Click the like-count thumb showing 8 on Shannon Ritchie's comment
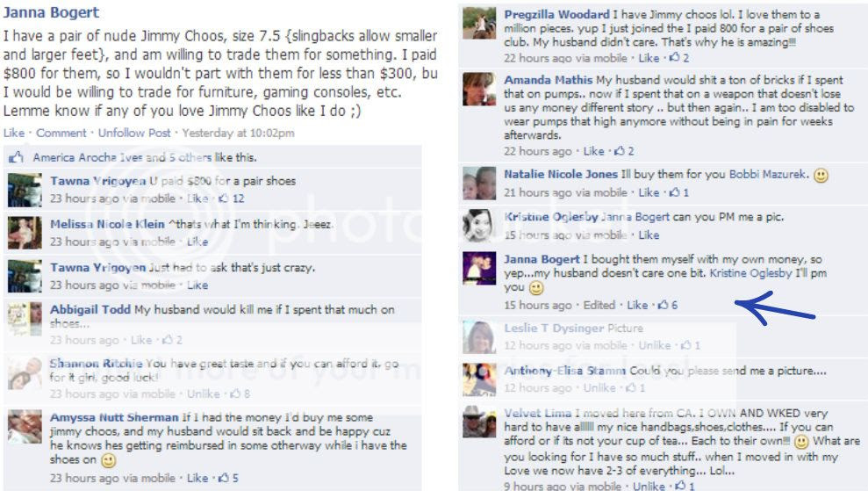868x491 pixels. (235, 394)
